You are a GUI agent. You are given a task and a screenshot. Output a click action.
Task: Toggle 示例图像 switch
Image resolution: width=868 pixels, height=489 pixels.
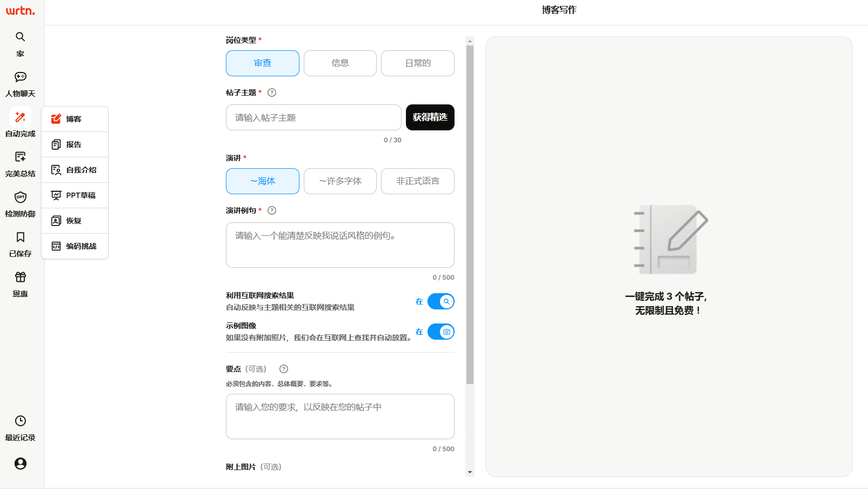pos(441,332)
